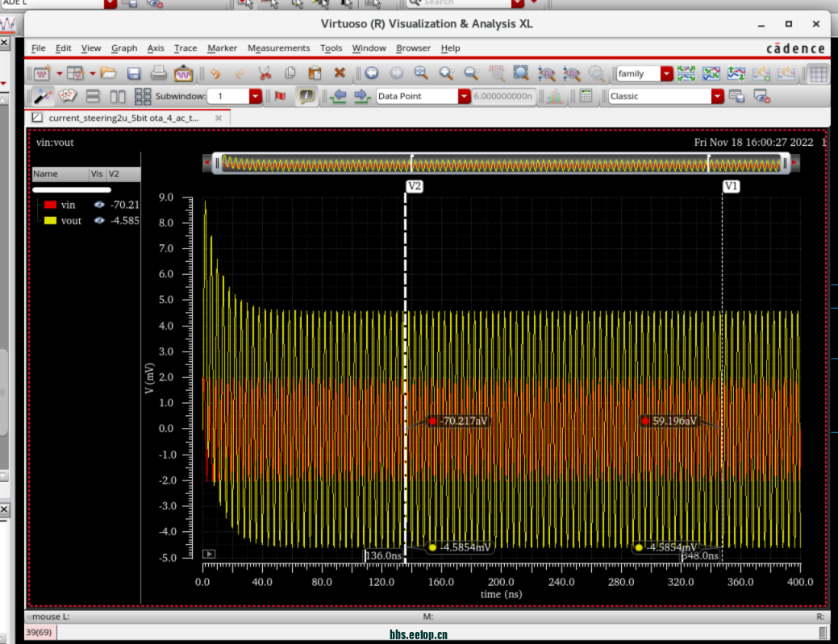The image size is (838, 644).
Task: Click the magic wand tool icon
Action: 42,96
